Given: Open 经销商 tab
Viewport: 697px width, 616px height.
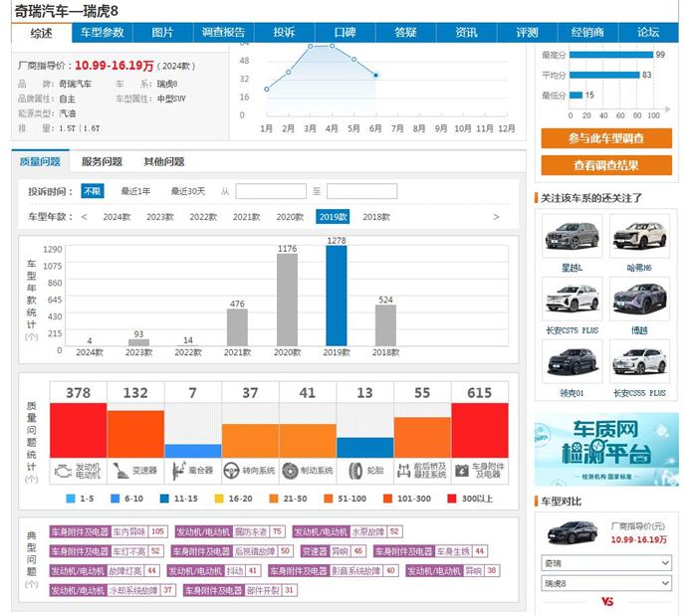Looking at the screenshot, I should click(587, 33).
